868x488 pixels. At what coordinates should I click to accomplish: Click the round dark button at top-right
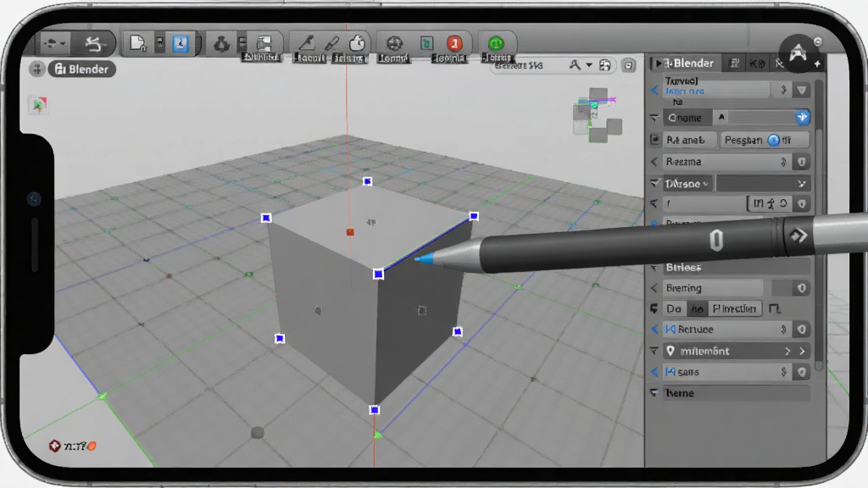click(x=798, y=53)
